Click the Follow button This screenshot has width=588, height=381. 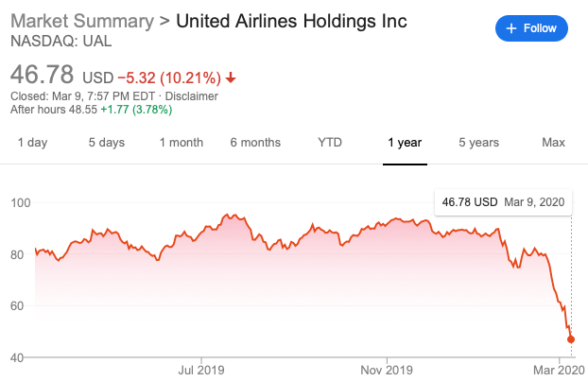tap(532, 28)
